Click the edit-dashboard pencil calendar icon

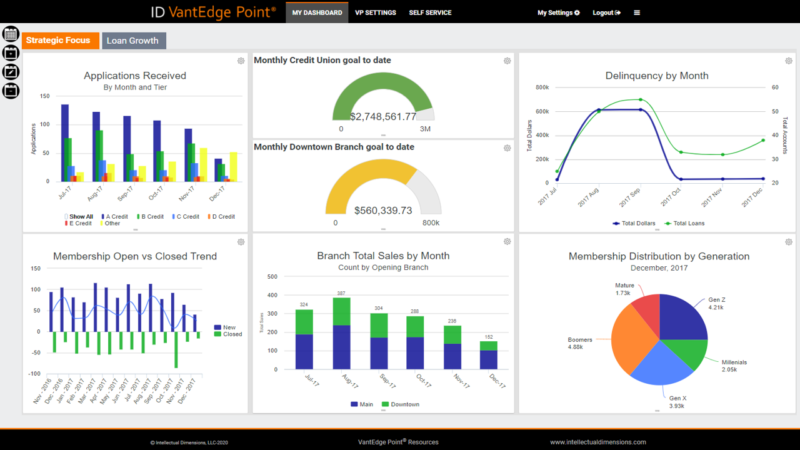coord(11,72)
